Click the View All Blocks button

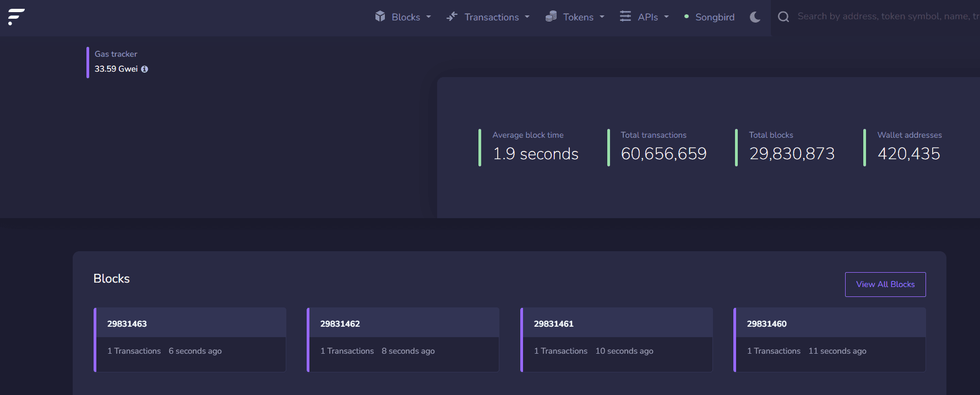tap(885, 284)
